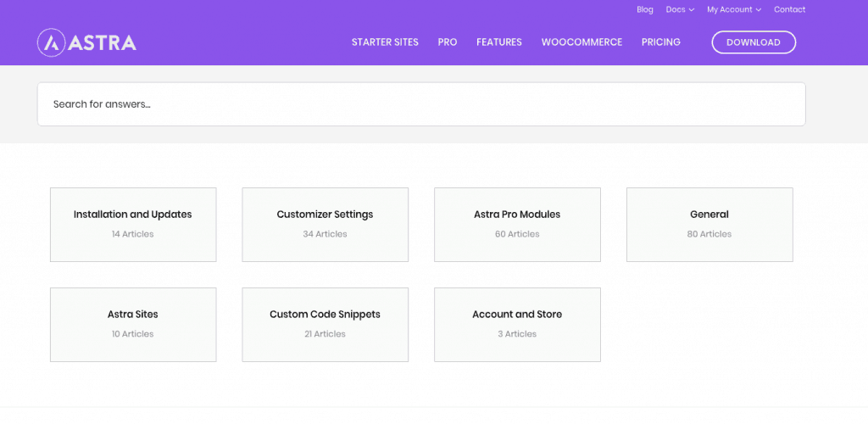
Task: Open the Features menu item
Action: [x=499, y=42]
